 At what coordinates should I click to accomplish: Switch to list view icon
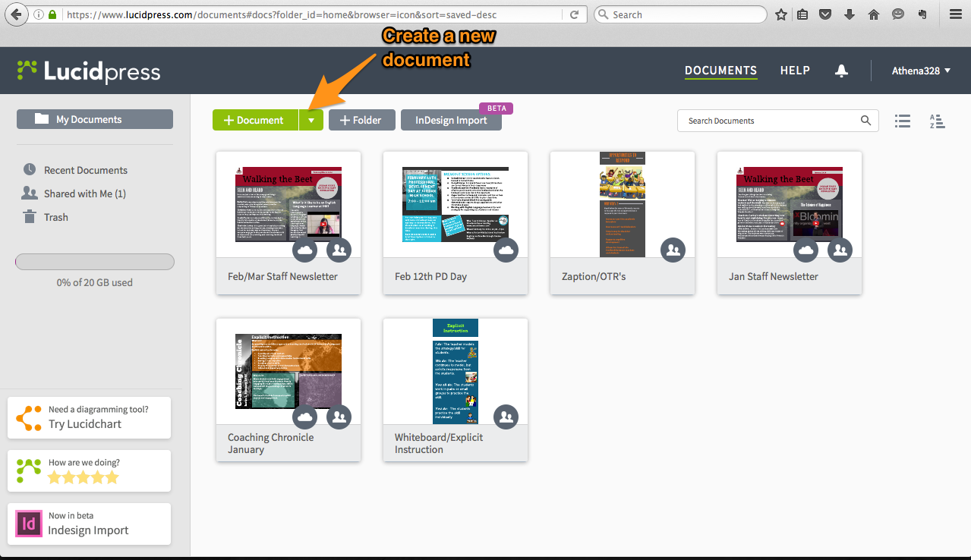902,121
